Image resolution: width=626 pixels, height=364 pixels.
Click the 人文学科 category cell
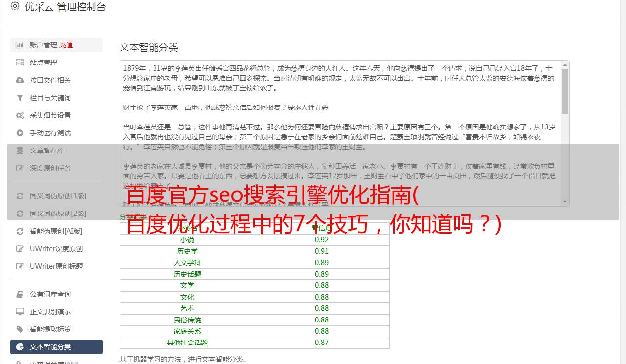187,263
